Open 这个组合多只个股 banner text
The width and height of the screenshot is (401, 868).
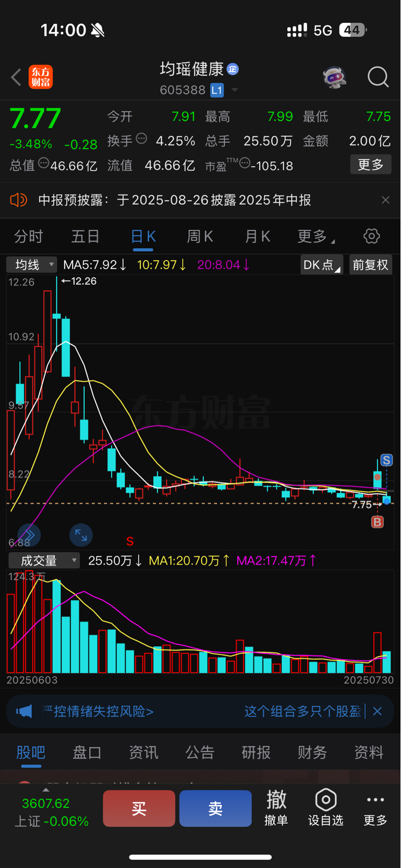point(302,711)
